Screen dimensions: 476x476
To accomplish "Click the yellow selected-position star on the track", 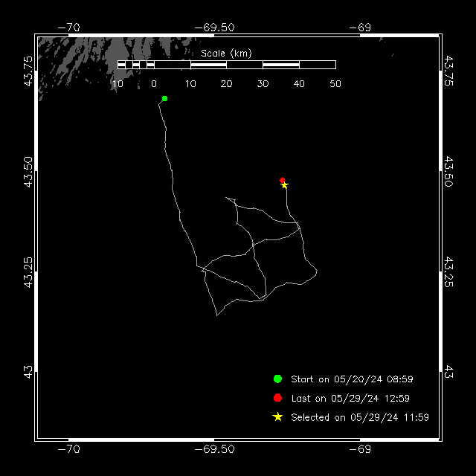I will pos(284,185).
